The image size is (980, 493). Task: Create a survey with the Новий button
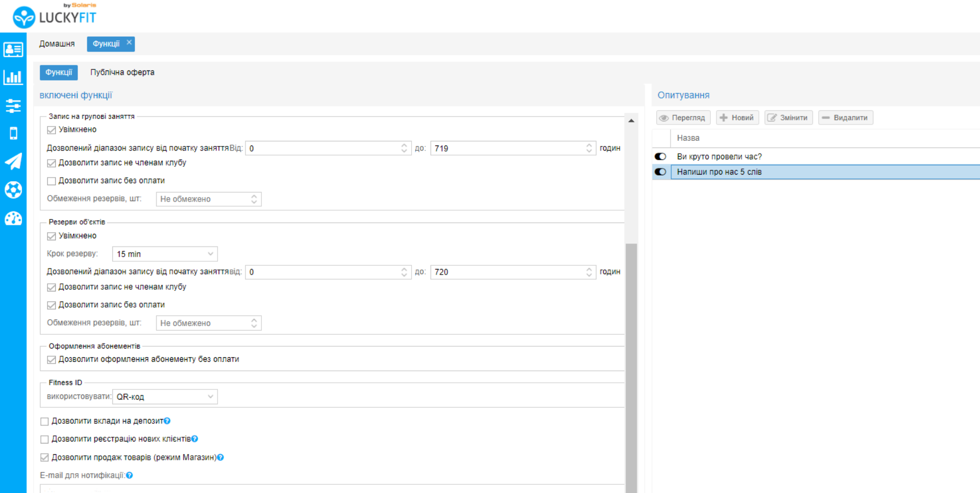coord(737,118)
